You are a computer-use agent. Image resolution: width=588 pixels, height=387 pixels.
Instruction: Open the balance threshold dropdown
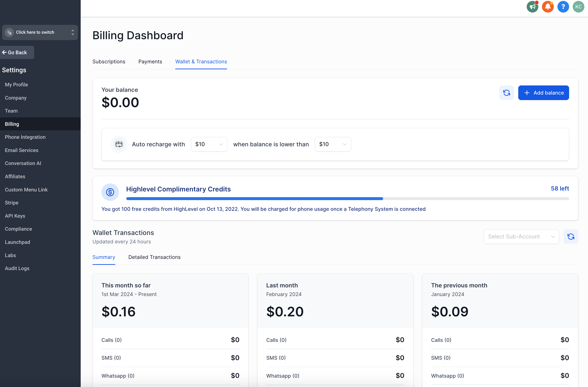(333, 144)
